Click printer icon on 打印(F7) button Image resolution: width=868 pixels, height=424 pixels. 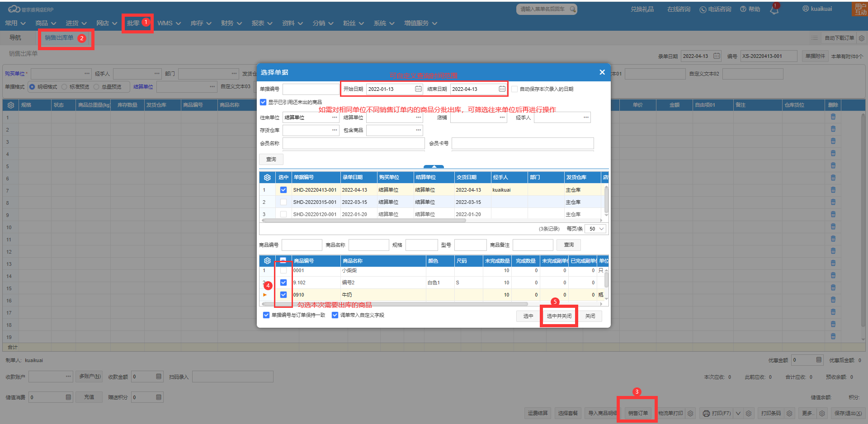click(x=706, y=413)
